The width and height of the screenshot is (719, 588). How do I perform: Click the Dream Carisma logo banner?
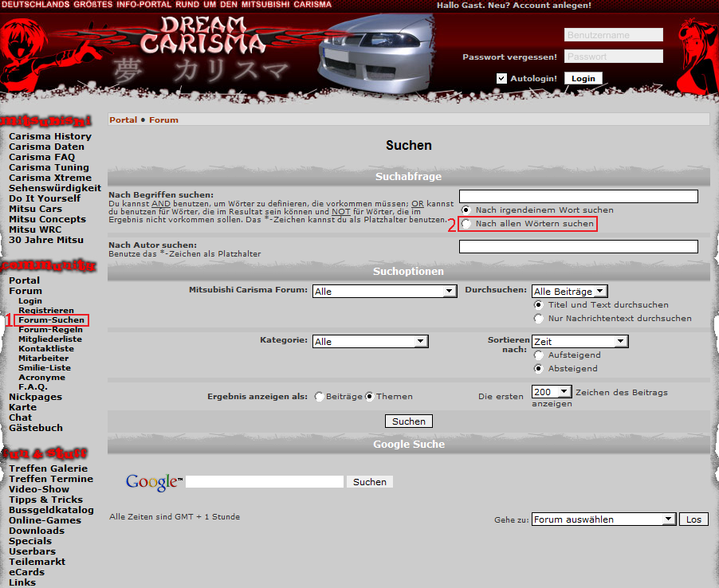tap(203, 36)
